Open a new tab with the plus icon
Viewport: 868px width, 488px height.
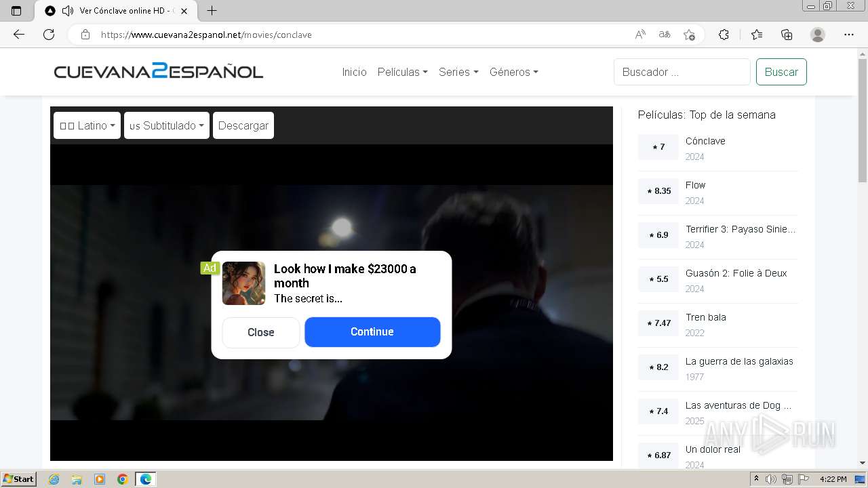pos(212,11)
